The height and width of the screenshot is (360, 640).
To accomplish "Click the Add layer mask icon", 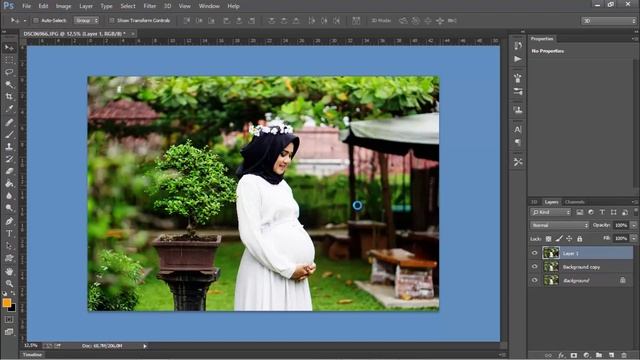I will coord(574,356).
